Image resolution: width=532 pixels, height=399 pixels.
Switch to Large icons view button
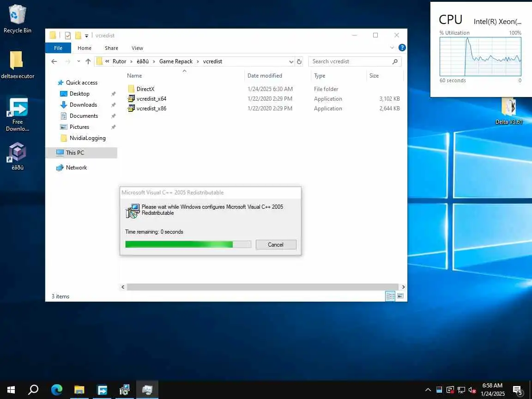[400, 296]
